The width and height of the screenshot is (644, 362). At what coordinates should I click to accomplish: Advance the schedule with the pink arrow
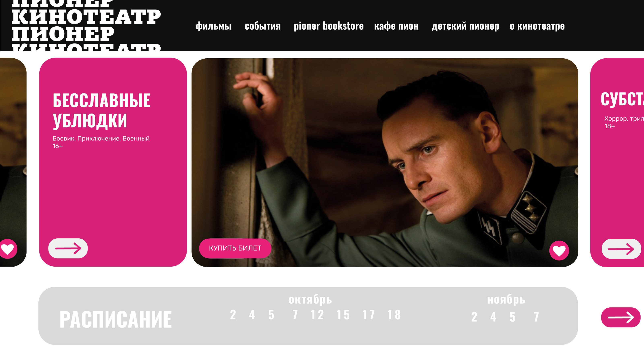click(x=621, y=317)
